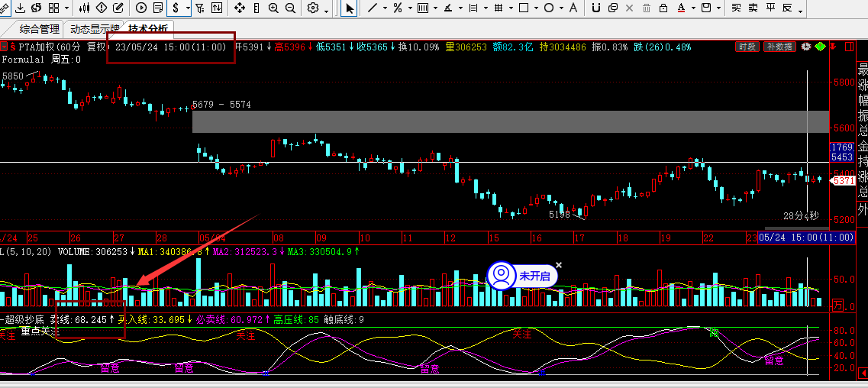Click the 卖 sell button
Viewport: 868px width, 388px height.
753,8
